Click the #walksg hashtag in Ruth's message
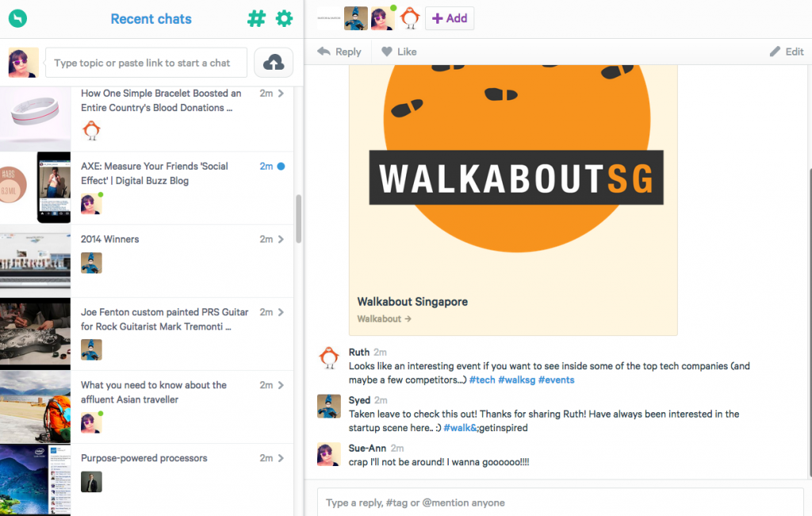Screen dimensions: 812x516 (x=515, y=380)
